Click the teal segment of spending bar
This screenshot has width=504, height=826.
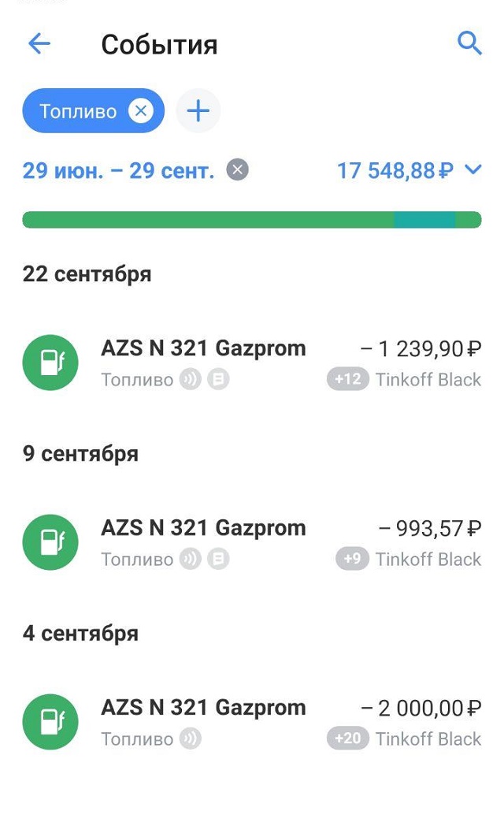tap(424, 220)
